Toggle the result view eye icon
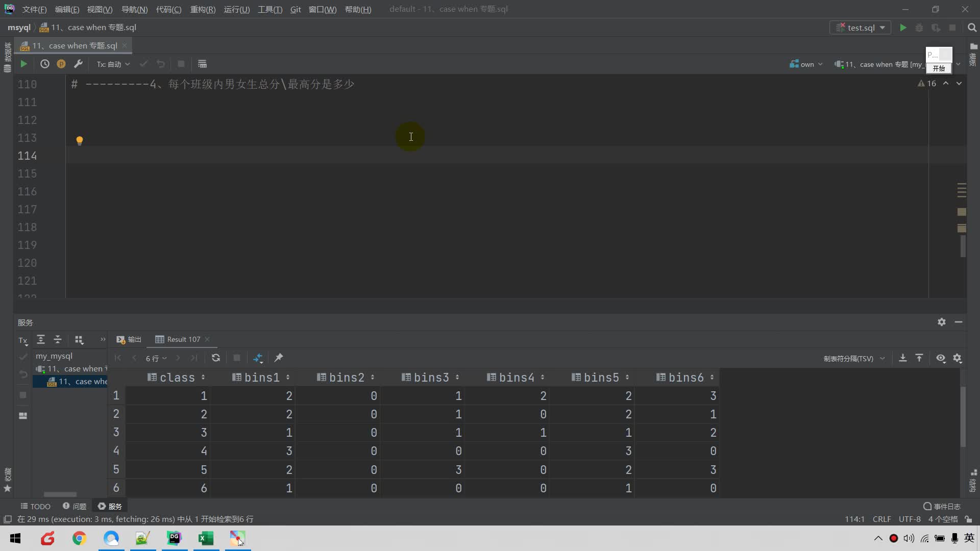The width and height of the screenshot is (980, 551). pyautogui.click(x=941, y=358)
